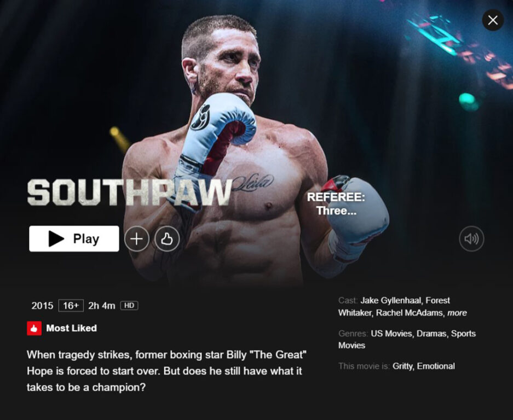The height and width of the screenshot is (420, 513).
Task: Click the red Most Liked thumbs icon
Action: 34,328
